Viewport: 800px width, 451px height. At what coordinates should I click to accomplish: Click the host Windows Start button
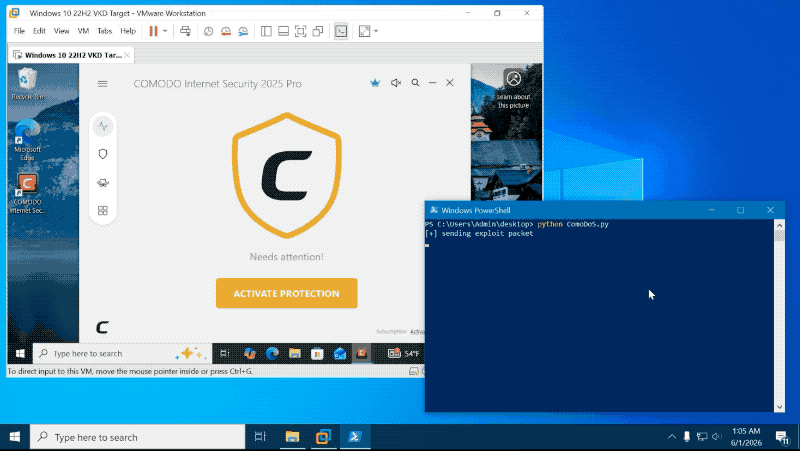tap(15, 437)
